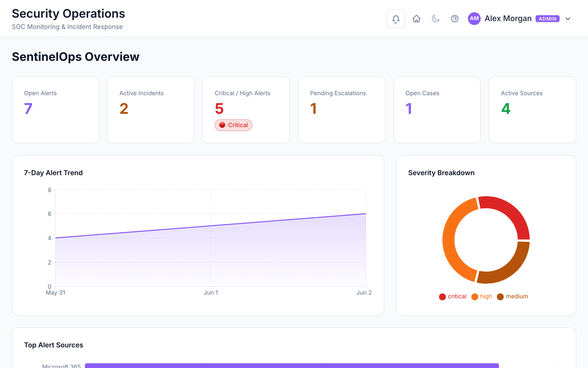Open the Open Cases card

pos(437,110)
